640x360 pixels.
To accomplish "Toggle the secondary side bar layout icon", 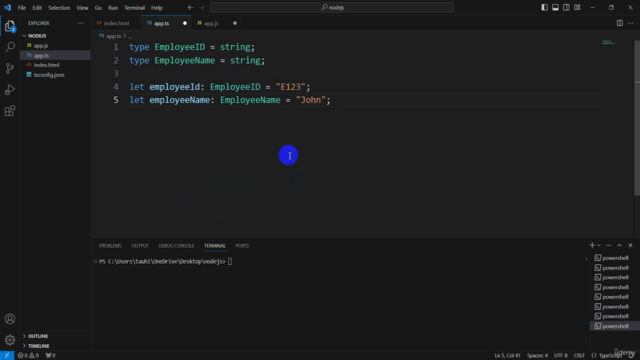I will (567, 7).
